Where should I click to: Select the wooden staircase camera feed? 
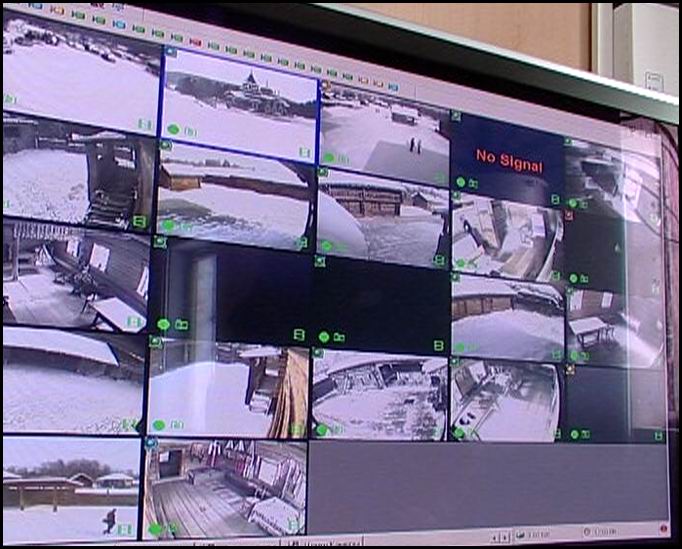[79, 171]
